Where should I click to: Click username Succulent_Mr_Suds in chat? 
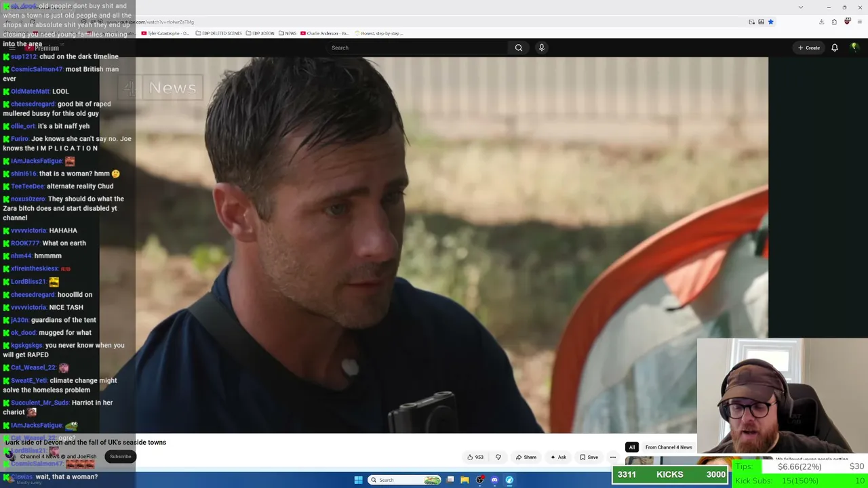pos(39,403)
